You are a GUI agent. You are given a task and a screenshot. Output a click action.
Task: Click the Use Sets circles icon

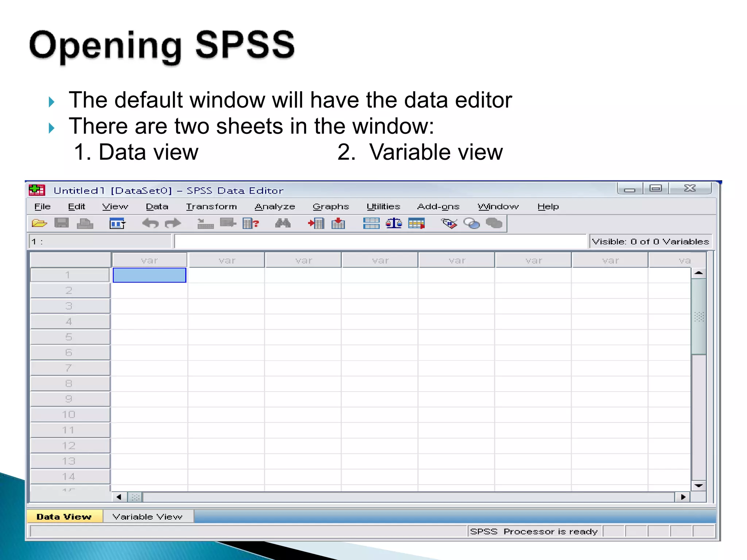coord(472,223)
